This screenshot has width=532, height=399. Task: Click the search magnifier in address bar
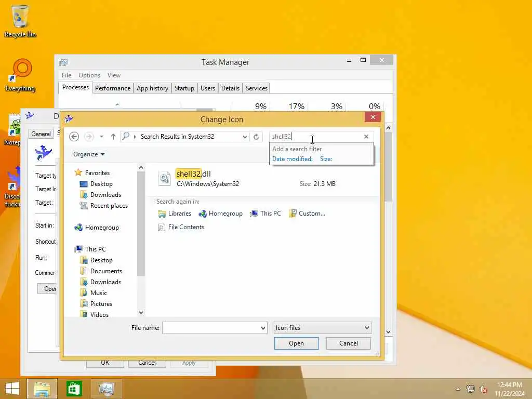point(126,137)
